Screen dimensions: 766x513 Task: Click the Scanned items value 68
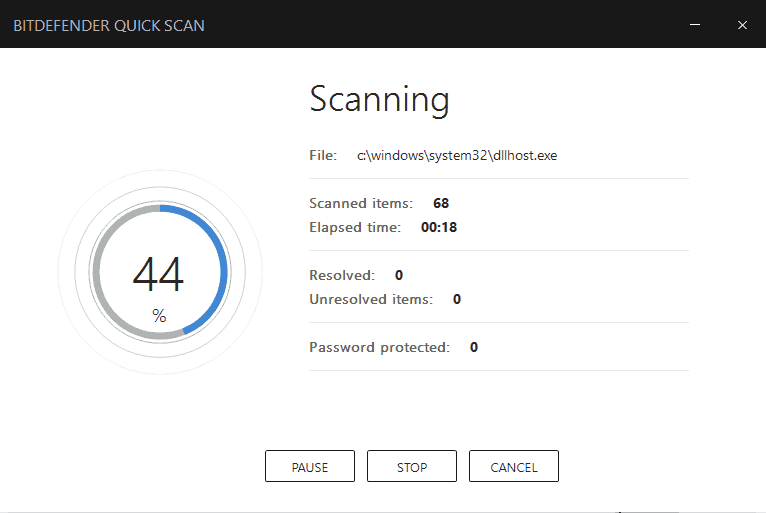[x=441, y=203]
